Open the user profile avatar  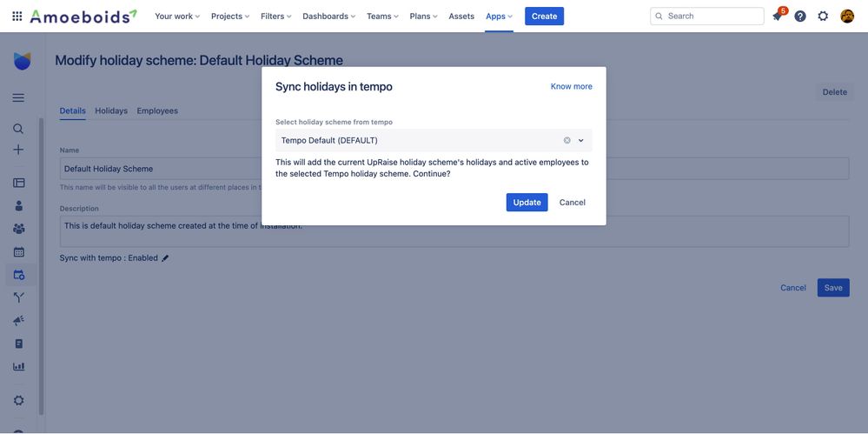(847, 16)
